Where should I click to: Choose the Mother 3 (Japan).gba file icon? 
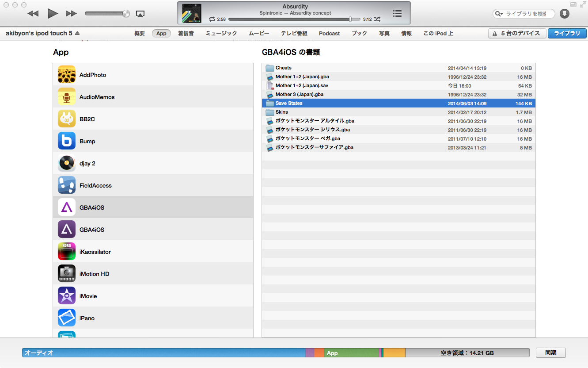(x=270, y=94)
